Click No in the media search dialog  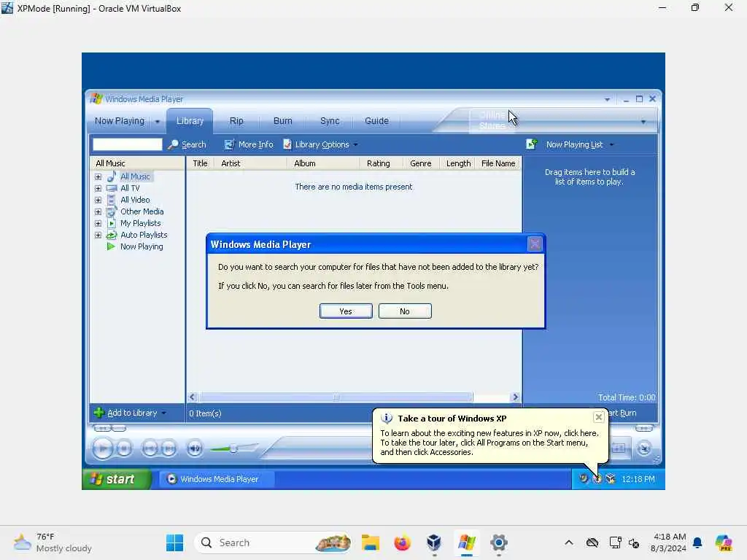404,311
